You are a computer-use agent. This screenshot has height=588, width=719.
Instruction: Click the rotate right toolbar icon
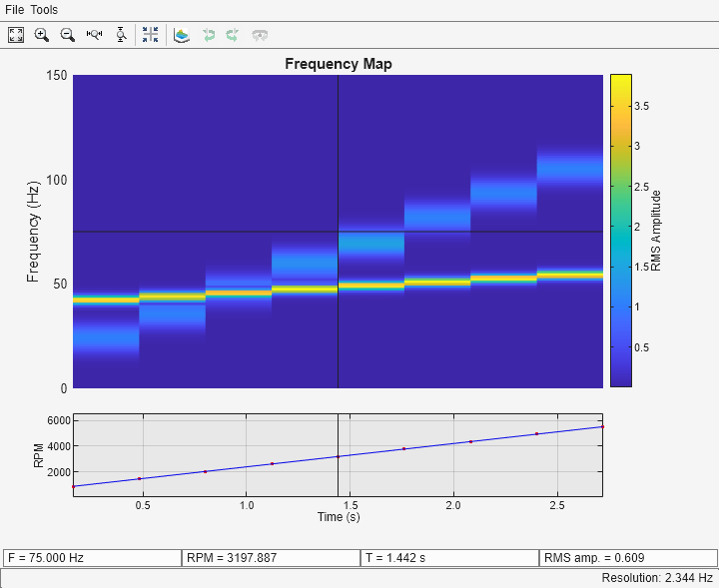(x=232, y=35)
